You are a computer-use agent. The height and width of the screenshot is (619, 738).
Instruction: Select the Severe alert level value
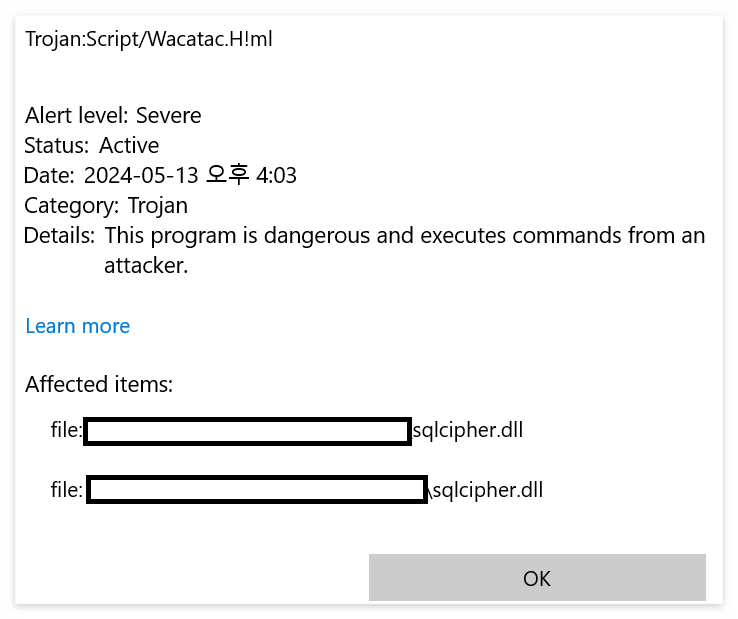coord(168,115)
